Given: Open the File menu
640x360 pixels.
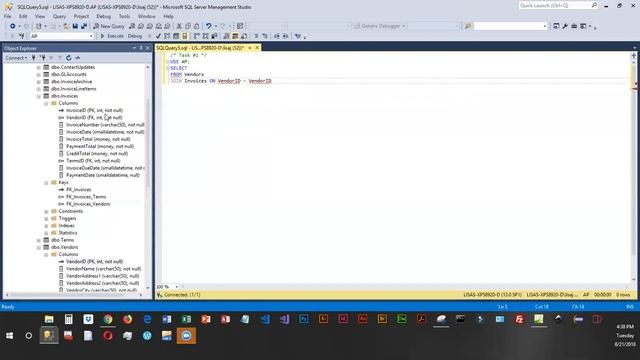Looking at the screenshot, I should (x=7, y=16).
